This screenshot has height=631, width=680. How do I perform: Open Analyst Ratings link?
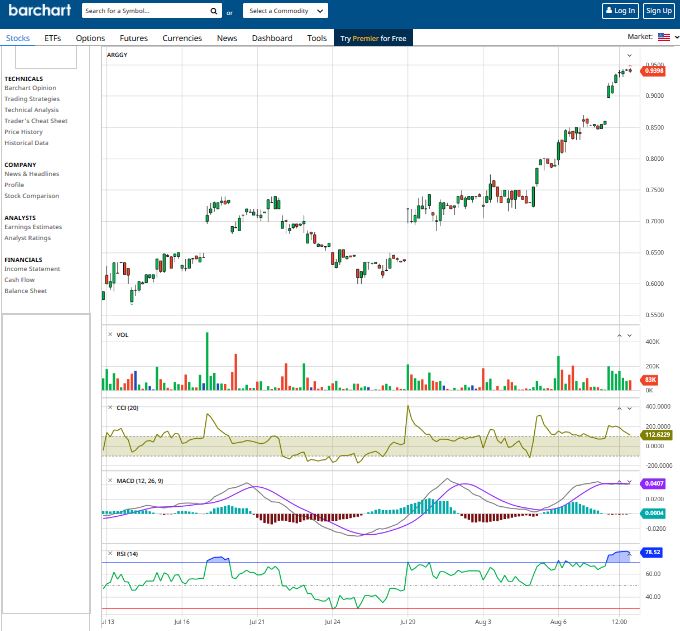(x=27, y=237)
